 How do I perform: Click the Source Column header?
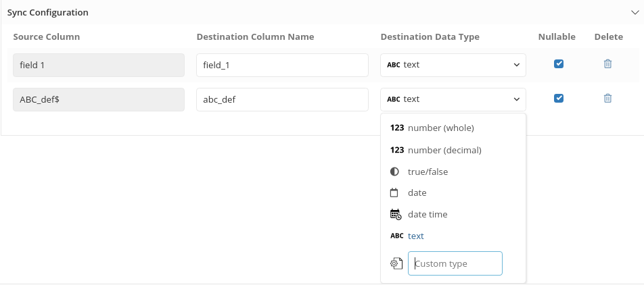[47, 37]
